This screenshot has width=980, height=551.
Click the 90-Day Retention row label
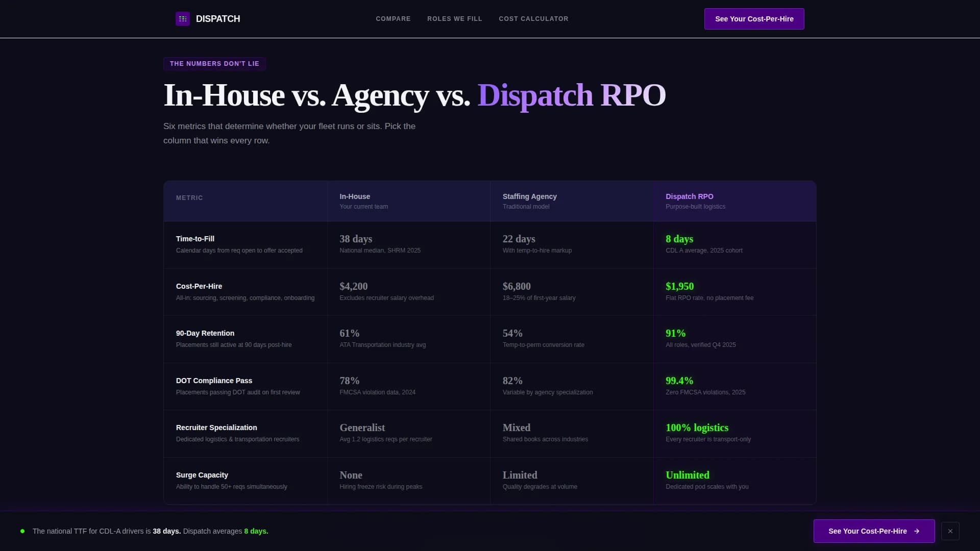click(x=205, y=333)
